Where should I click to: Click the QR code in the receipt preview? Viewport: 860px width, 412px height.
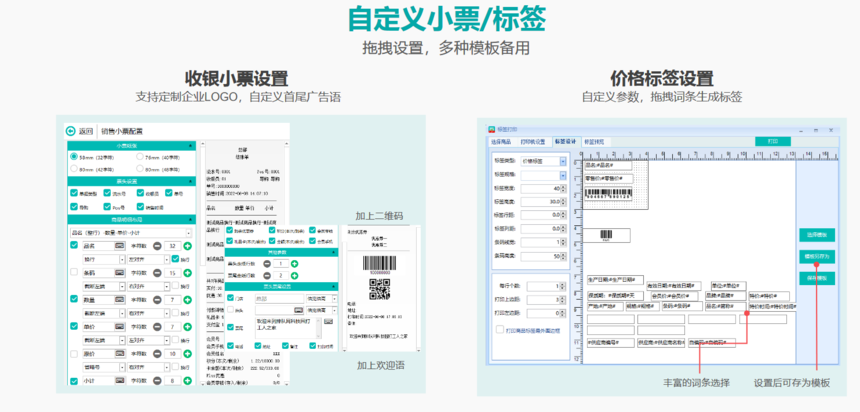379,289
